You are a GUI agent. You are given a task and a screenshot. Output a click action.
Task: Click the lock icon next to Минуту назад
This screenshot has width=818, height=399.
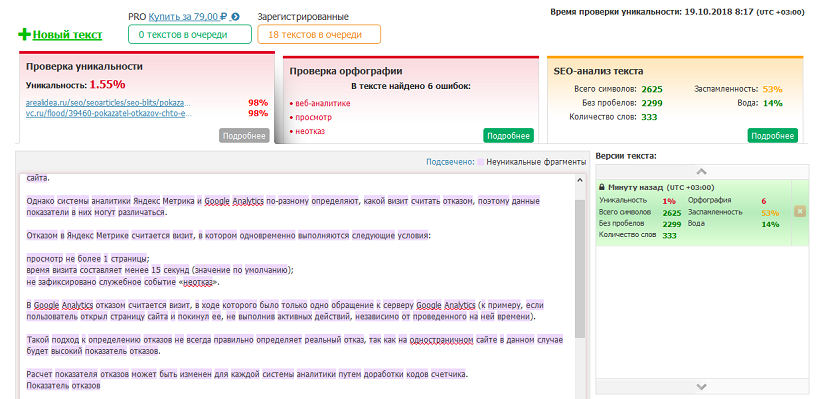(x=602, y=187)
